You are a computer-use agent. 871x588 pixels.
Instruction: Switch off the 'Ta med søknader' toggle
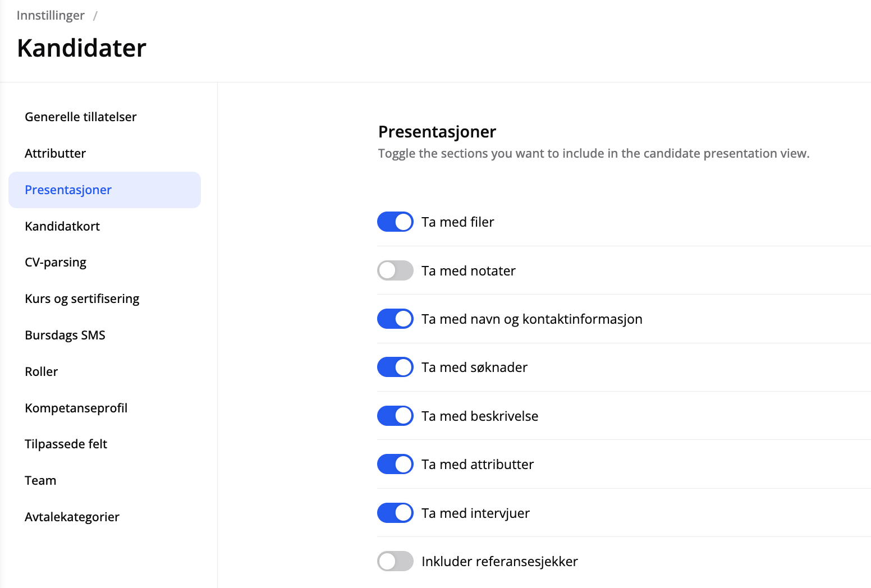(395, 367)
